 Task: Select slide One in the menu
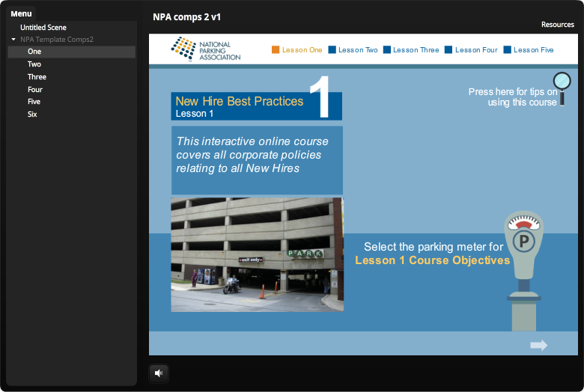(34, 52)
